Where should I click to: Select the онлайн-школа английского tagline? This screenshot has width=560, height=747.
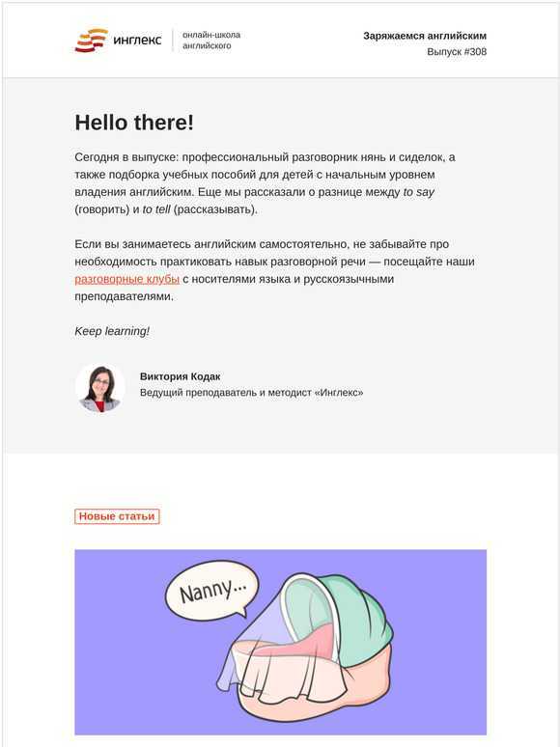(x=211, y=40)
